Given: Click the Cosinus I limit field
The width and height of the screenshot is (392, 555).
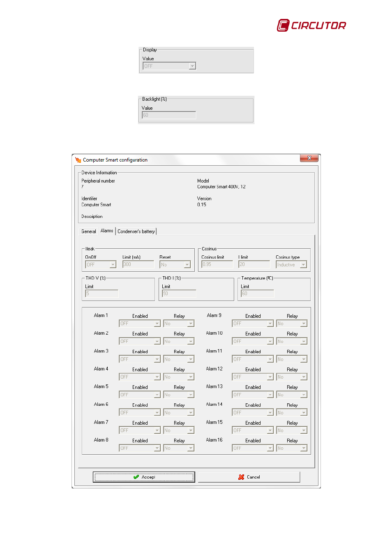Looking at the screenshot, I should 254,264.
